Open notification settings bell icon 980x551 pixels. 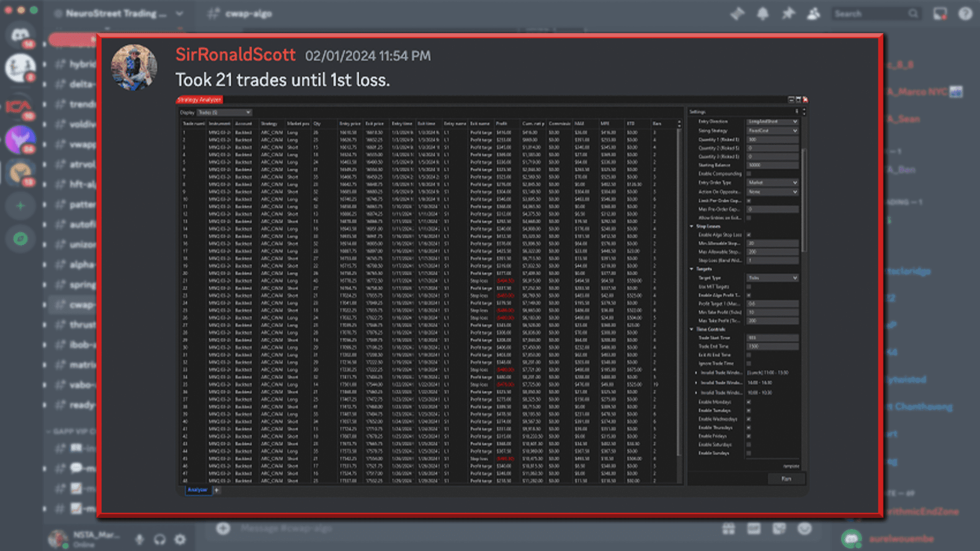tap(763, 14)
